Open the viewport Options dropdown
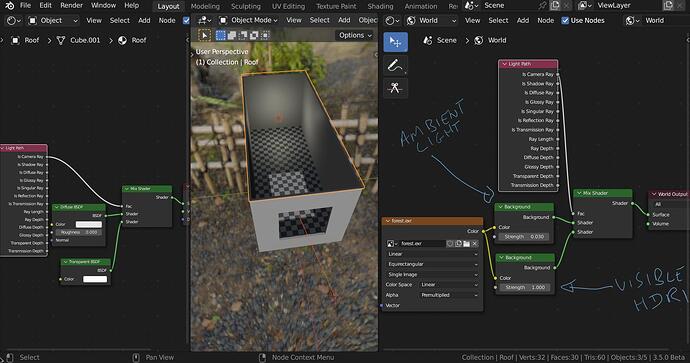 [x=355, y=35]
